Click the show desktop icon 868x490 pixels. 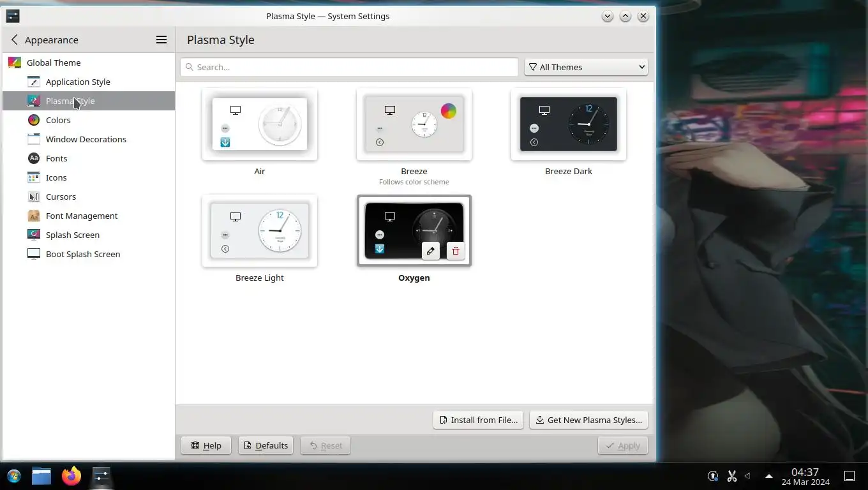tap(849, 476)
